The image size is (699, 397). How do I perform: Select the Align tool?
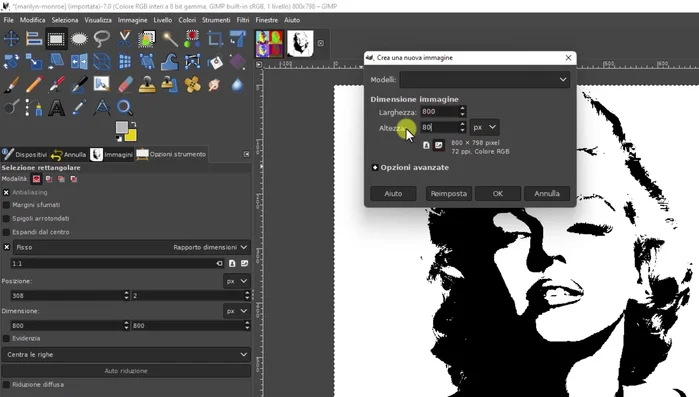[x=34, y=39]
